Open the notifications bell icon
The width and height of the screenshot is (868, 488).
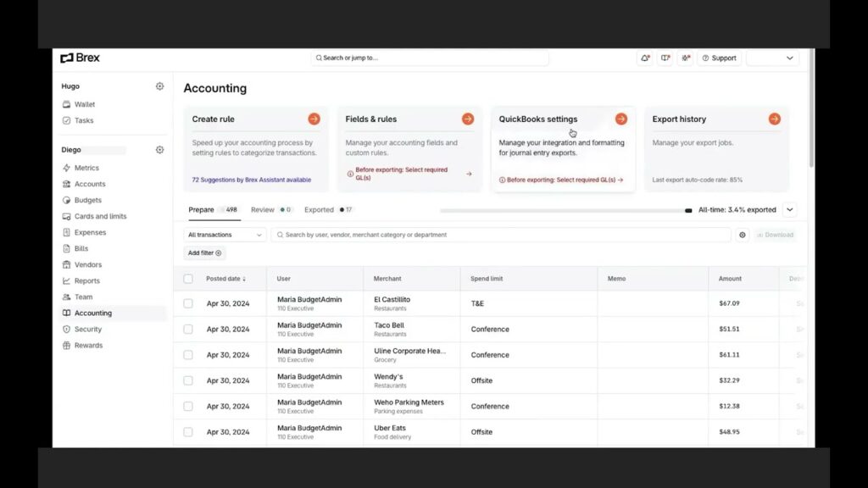click(645, 58)
